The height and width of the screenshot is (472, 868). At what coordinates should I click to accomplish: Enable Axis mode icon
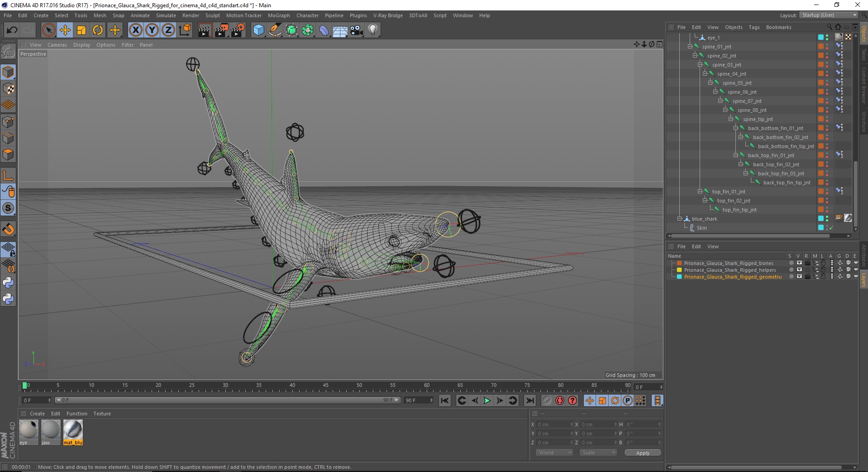(8, 175)
